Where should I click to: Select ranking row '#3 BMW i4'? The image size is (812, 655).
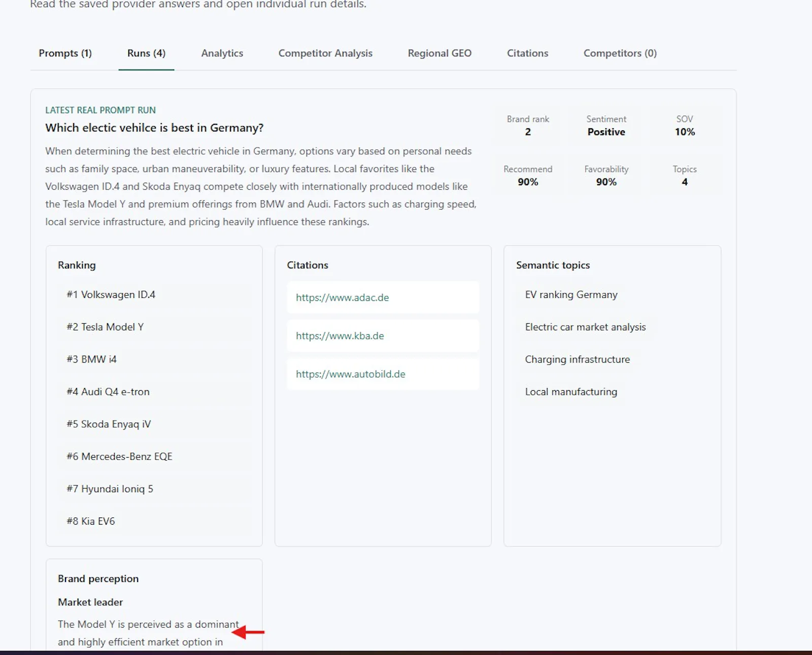coord(154,359)
